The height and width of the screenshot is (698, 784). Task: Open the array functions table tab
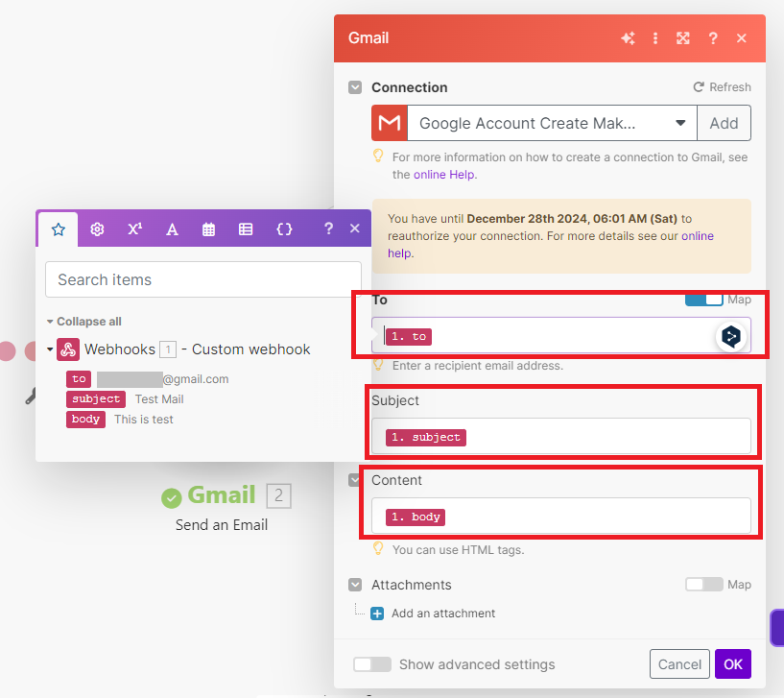[246, 229]
